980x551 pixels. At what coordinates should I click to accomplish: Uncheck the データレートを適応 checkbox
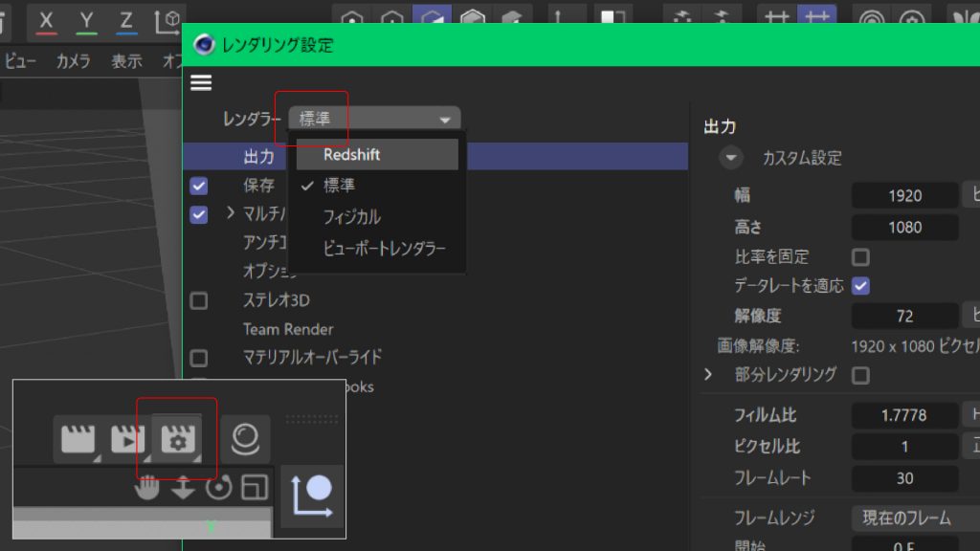click(x=860, y=286)
